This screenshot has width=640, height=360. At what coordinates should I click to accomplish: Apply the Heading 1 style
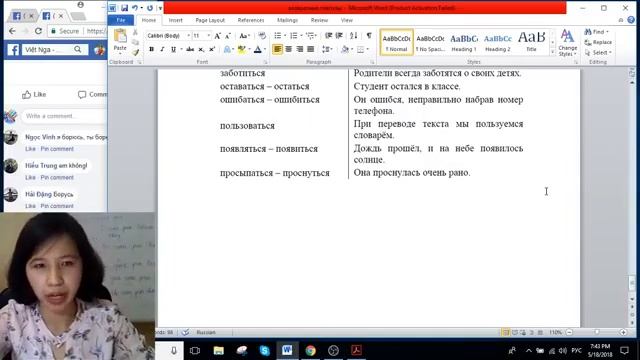(x=464, y=42)
